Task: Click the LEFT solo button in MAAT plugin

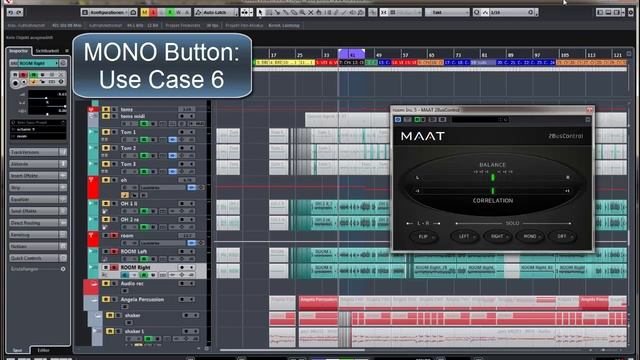Action: pyautogui.click(x=464, y=236)
